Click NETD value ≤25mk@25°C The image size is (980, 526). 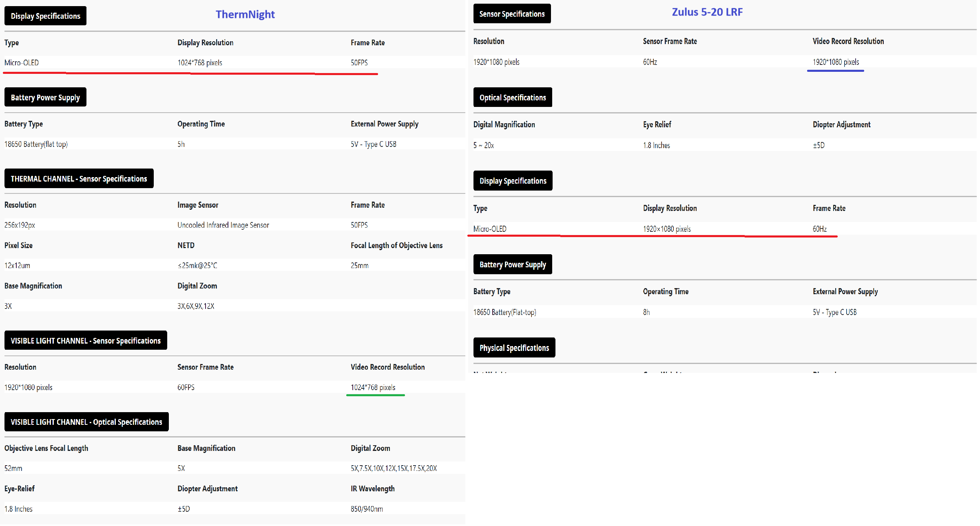(197, 265)
